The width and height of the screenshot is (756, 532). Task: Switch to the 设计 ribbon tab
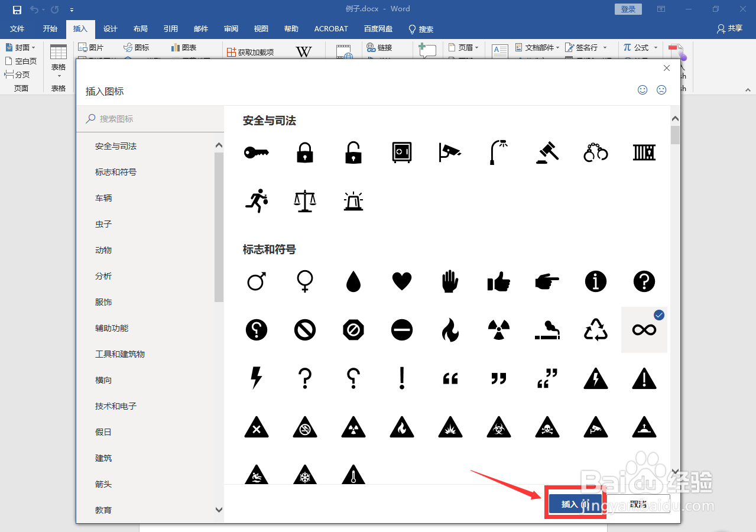pos(110,28)
